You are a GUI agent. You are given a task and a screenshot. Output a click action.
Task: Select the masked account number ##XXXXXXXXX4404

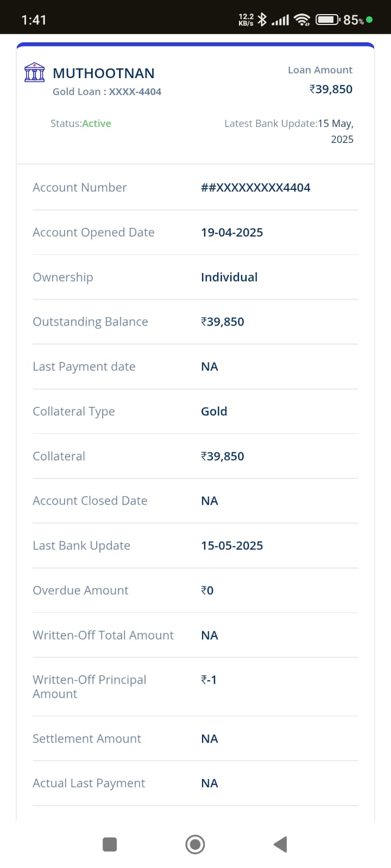click(x=256, y=188)
